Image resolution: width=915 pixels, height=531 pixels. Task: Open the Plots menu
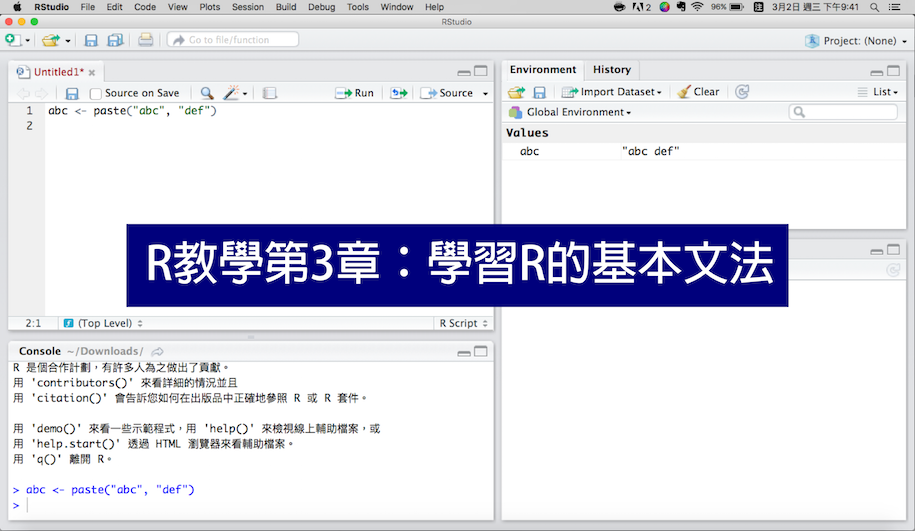point(209,7)
